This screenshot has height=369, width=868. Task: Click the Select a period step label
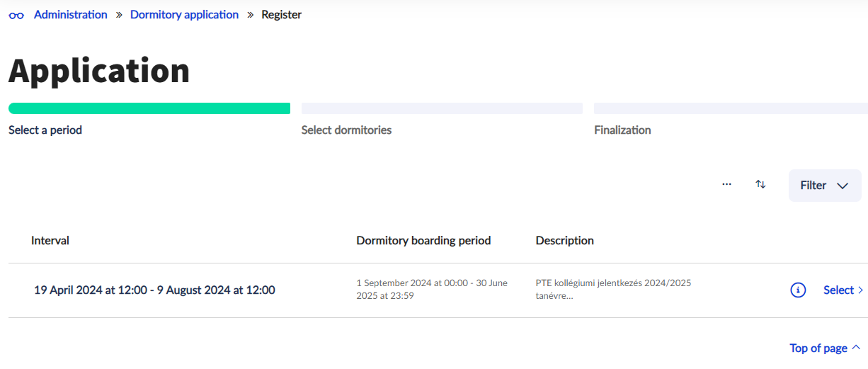[45, 130]
